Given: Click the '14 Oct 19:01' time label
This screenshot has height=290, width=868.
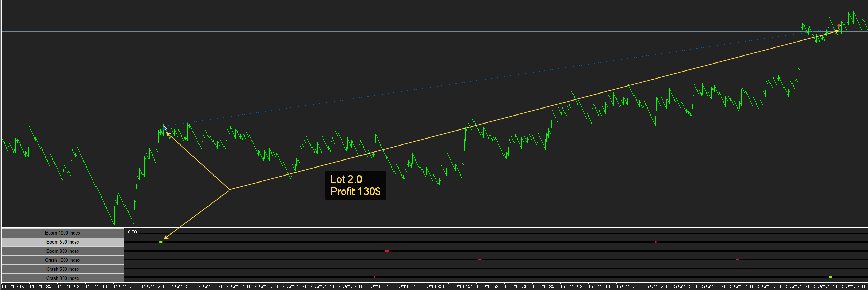Looking at the screenshot, I should [266, 287].
